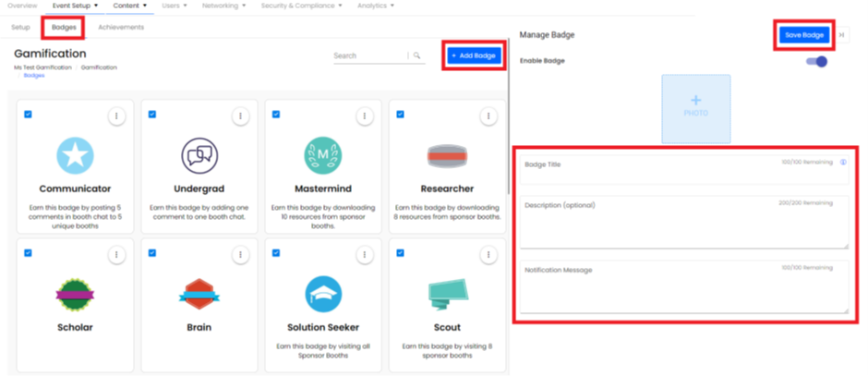Click the photo upload placeholder
Viewport: 868px width, 376px height.
tap(695, 108)
